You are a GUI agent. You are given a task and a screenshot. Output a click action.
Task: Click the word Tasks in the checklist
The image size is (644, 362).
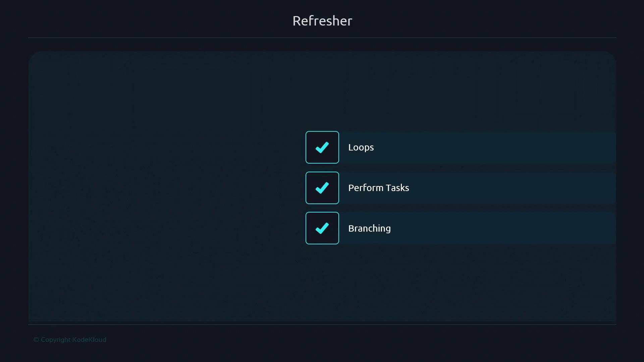click(397, 188)
